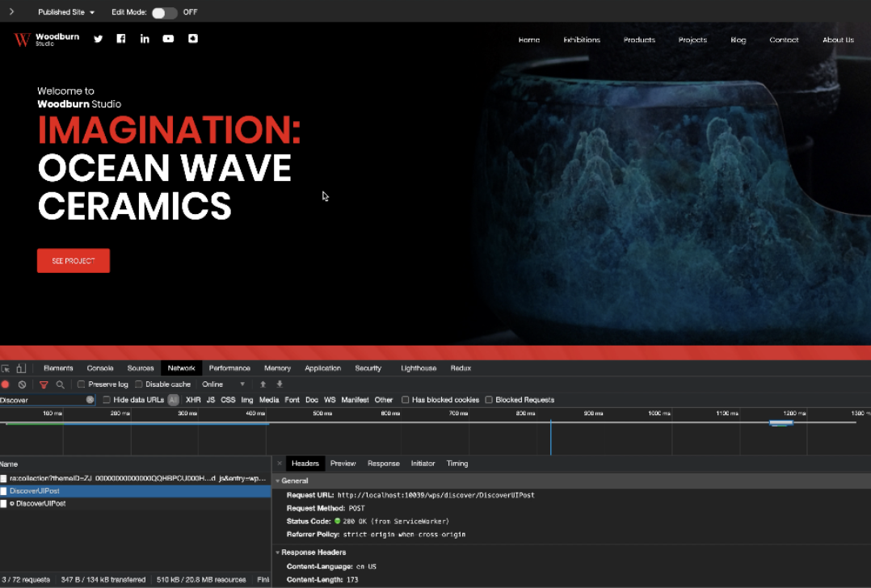Open network search with magnifier icon
The width and height of the screenshot is (871, 588).
pos(60,384)
